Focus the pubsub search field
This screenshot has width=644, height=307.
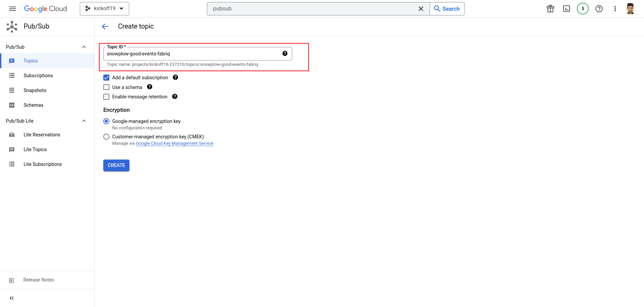point(312,9)
